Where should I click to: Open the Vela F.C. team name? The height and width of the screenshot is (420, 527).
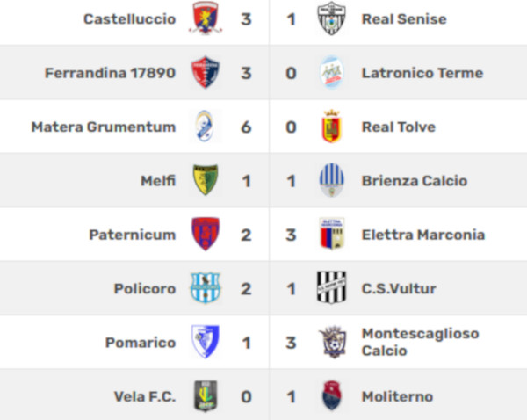pos(145,396)
